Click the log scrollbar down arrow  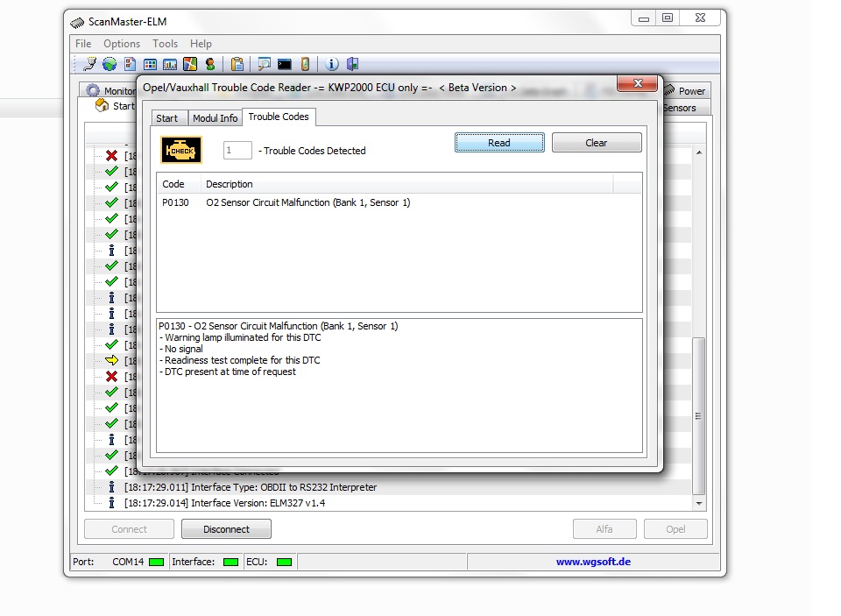(698, 504)
